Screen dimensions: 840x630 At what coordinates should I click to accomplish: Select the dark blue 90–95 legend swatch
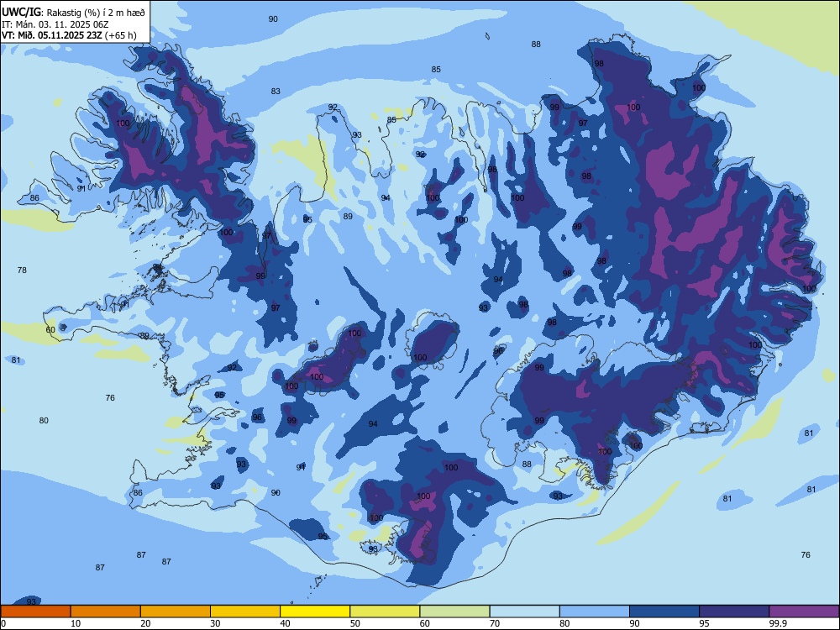coord(664,612)
